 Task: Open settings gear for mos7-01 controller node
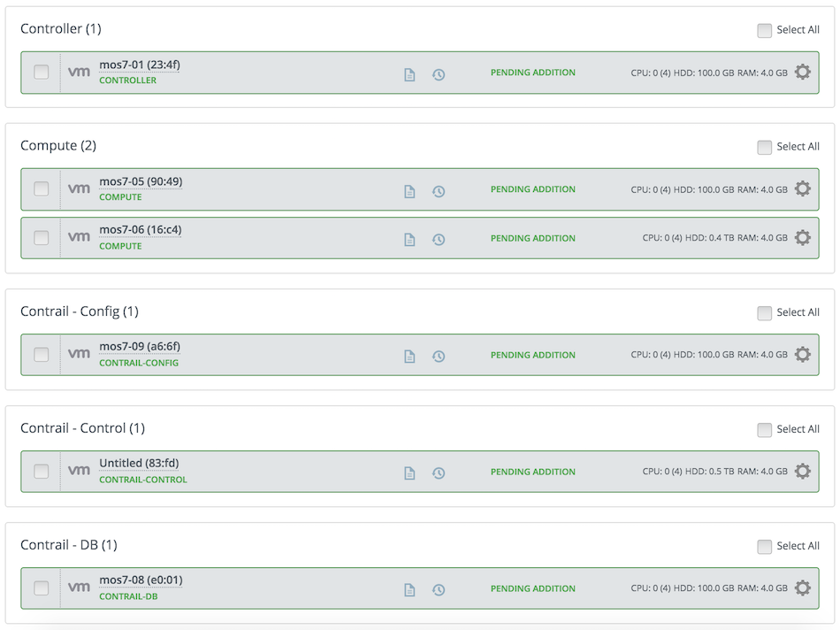[x=802, y=72]
